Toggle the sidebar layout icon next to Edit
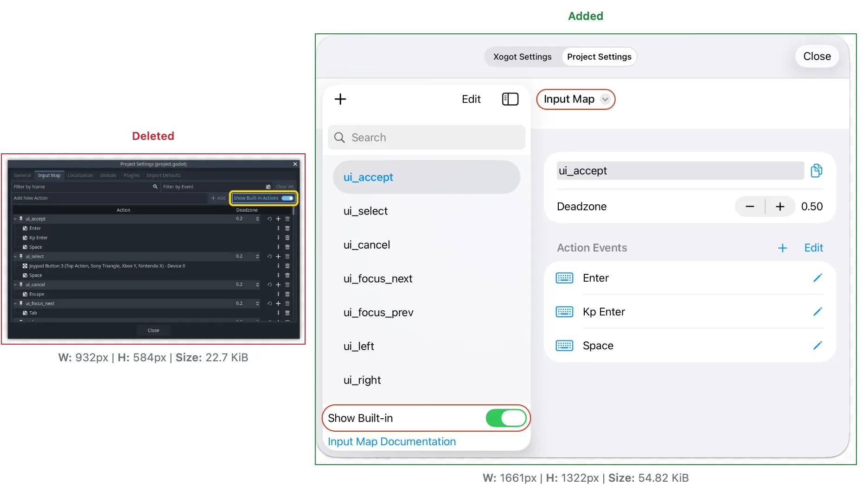Viewport: 868px width, 491px height. click(510, 99)
